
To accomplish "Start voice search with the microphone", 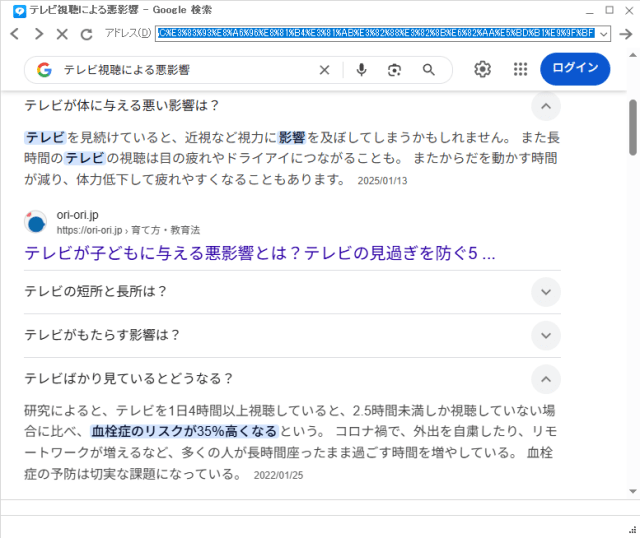I will click(x=361, y=70).
